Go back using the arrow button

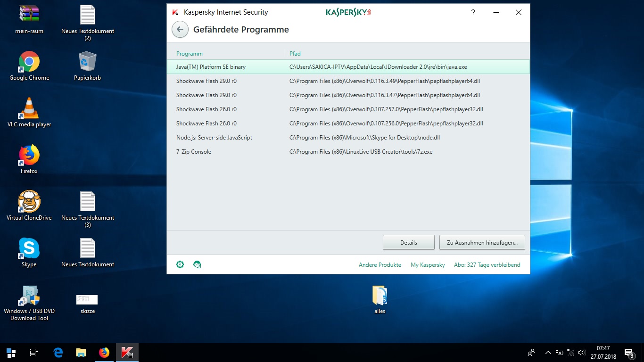click(x=180, y=29)
